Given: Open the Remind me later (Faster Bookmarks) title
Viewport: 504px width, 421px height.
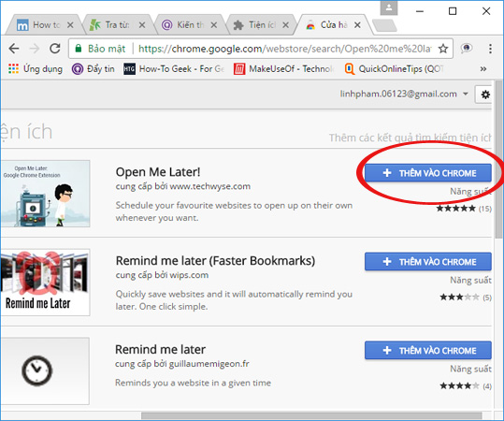Looking at the screenshot, I should coord(215,260).
